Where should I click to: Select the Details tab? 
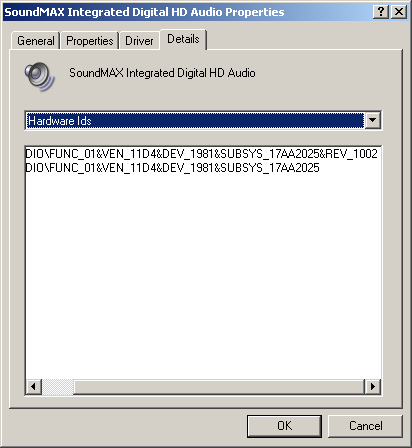coord(183,39)
